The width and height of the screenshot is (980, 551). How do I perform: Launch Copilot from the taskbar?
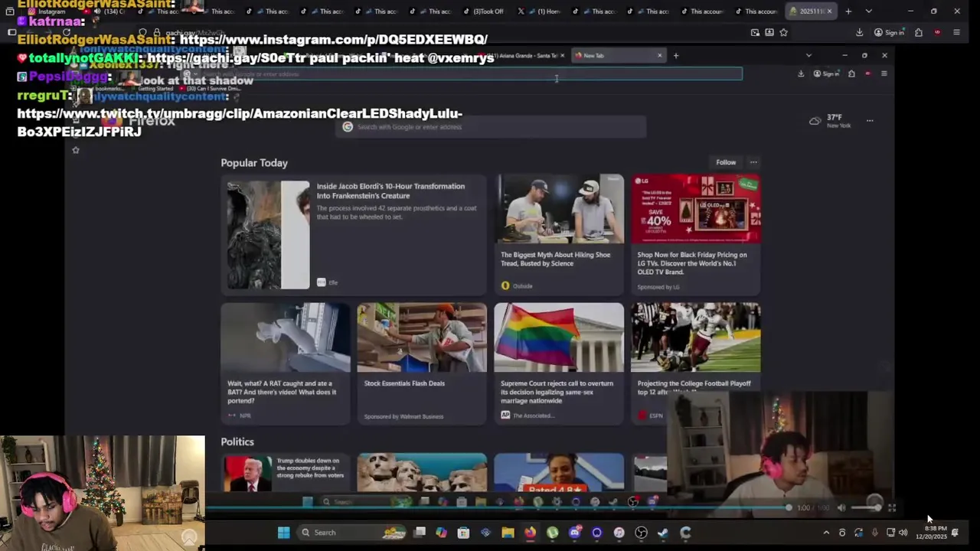pos(441,533)
